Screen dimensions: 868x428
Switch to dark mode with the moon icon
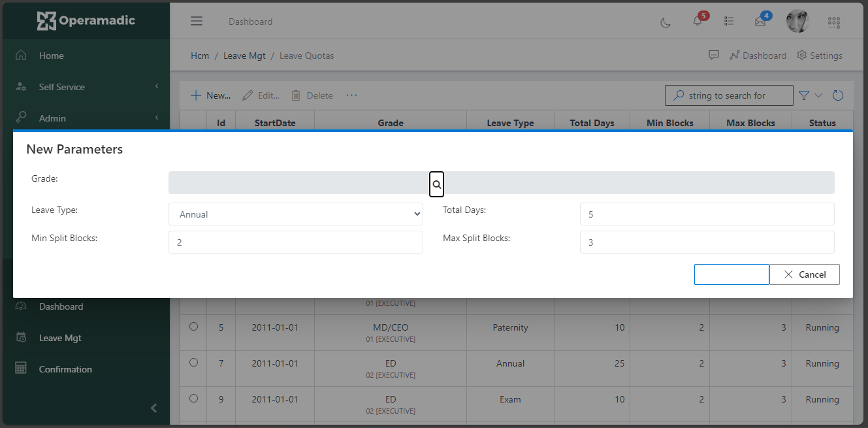pos(666,22)
